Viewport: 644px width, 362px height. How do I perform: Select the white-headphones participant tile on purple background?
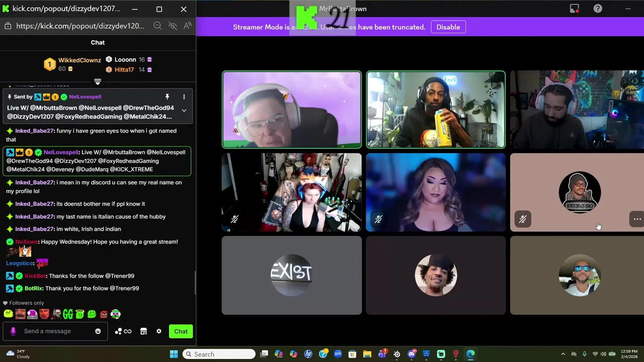point(292,110)
